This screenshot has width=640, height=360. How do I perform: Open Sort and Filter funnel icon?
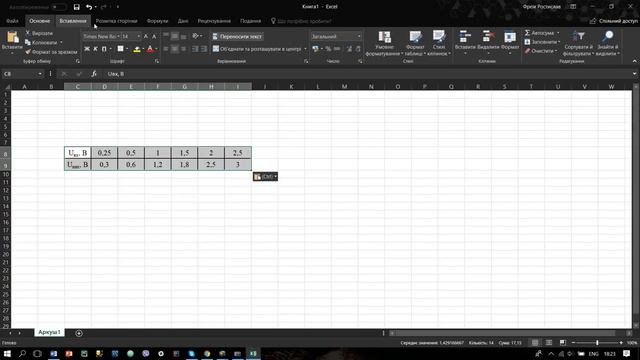[578, 37]
